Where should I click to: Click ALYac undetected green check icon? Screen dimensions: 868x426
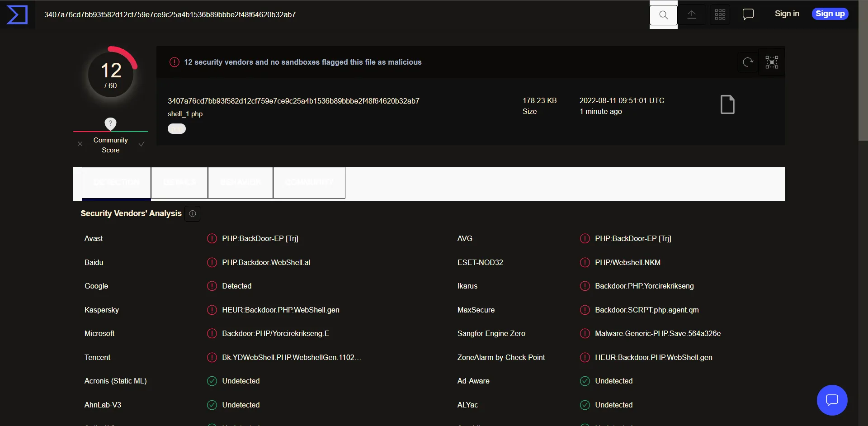[x=585, y=405]
